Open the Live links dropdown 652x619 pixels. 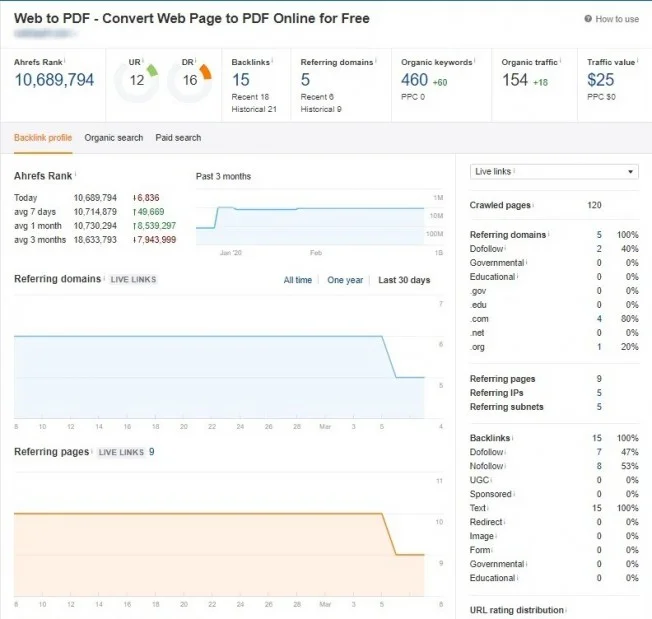coord(553,172)
